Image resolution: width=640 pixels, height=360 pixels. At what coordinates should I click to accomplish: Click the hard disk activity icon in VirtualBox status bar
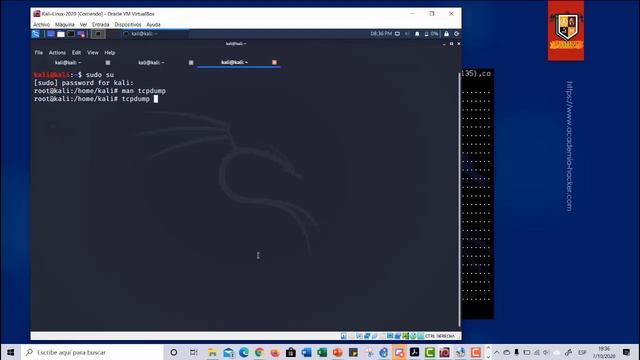click(344, 336)
